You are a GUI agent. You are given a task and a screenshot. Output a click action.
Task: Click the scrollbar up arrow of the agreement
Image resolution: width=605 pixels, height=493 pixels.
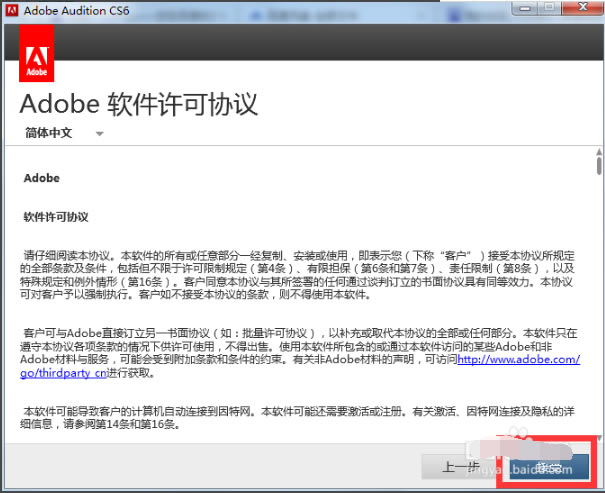tap(598, 150)
